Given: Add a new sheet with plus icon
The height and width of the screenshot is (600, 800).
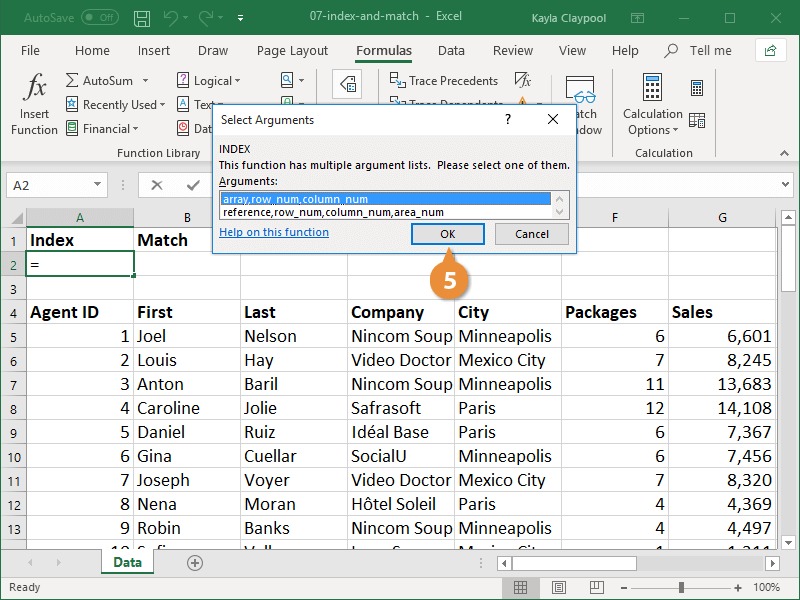Looking at the screenshot, I should [195, 563].
